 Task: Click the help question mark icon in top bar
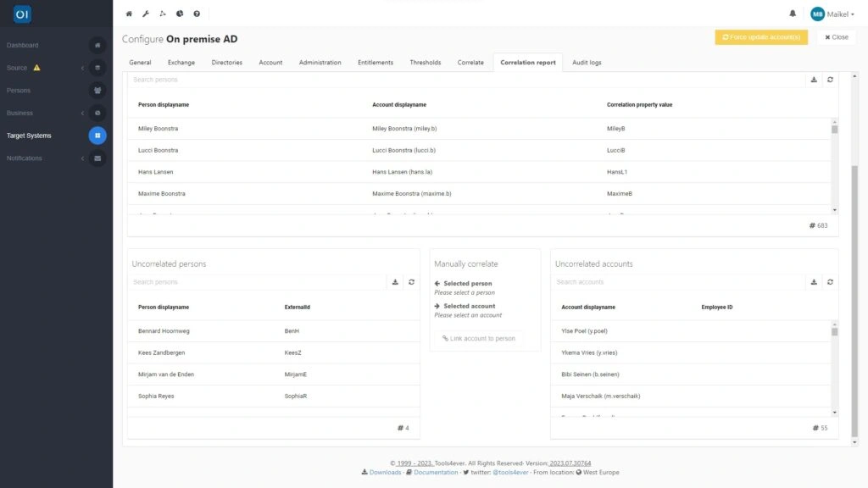(x=195, y=14)
